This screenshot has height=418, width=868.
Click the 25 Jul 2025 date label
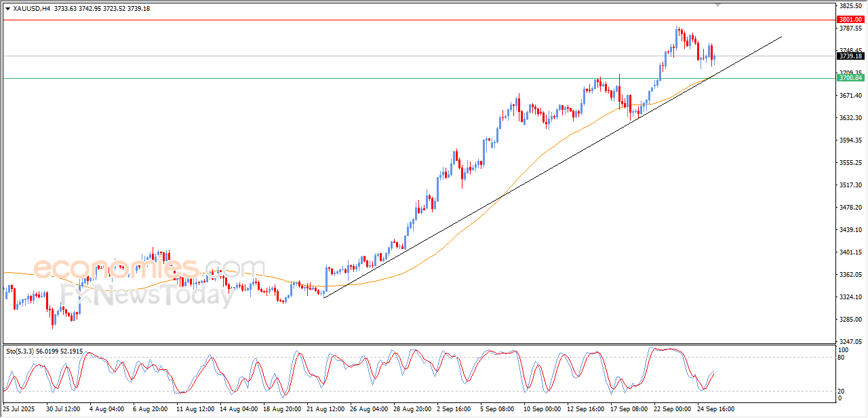[18, 409]
